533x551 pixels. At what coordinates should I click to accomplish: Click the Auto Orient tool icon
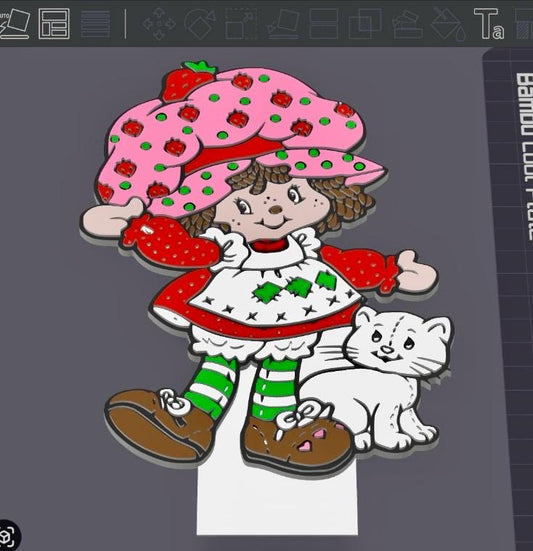point(15,24)
